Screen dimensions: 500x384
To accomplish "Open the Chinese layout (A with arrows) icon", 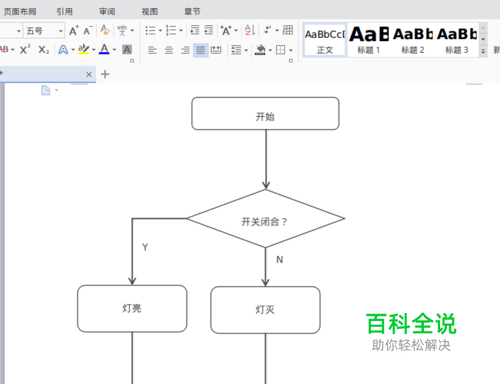I will (x=226, y=30).
